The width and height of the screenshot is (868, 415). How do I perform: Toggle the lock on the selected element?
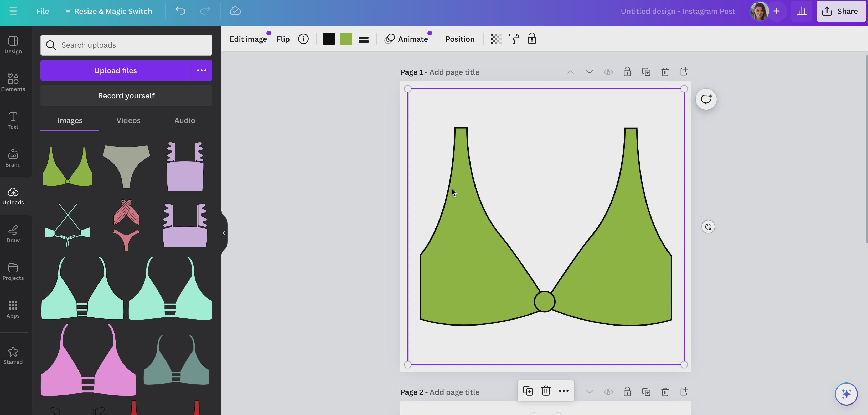(x=532, y=39)
